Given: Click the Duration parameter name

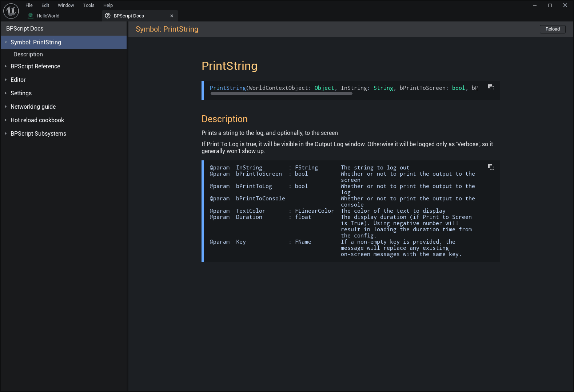Looking at the screenshot, I should (249, 217).
